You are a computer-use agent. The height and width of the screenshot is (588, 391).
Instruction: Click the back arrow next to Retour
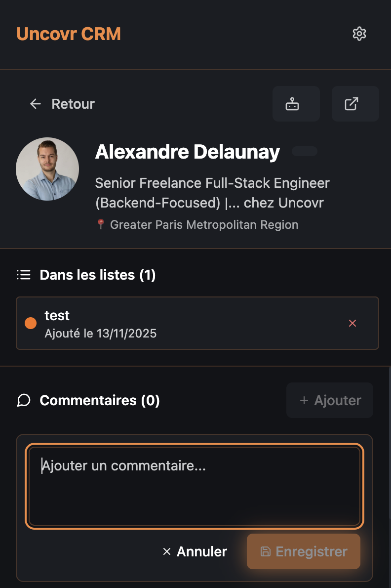pyautogui.click(x=35, y=104)
